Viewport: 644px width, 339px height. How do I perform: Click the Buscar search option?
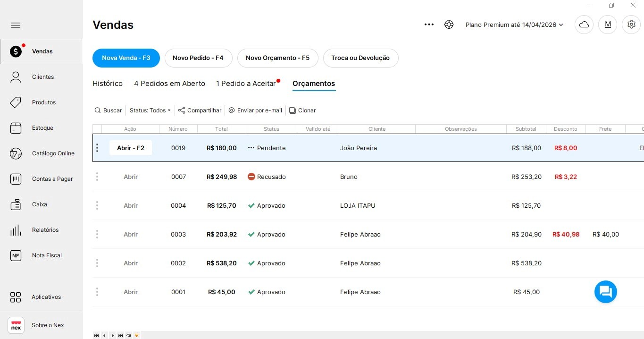(x=108, y=110)
